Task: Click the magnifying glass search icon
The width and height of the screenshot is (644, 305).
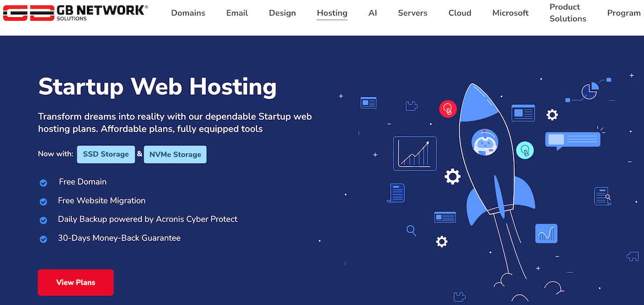Action: coord(412,231)
